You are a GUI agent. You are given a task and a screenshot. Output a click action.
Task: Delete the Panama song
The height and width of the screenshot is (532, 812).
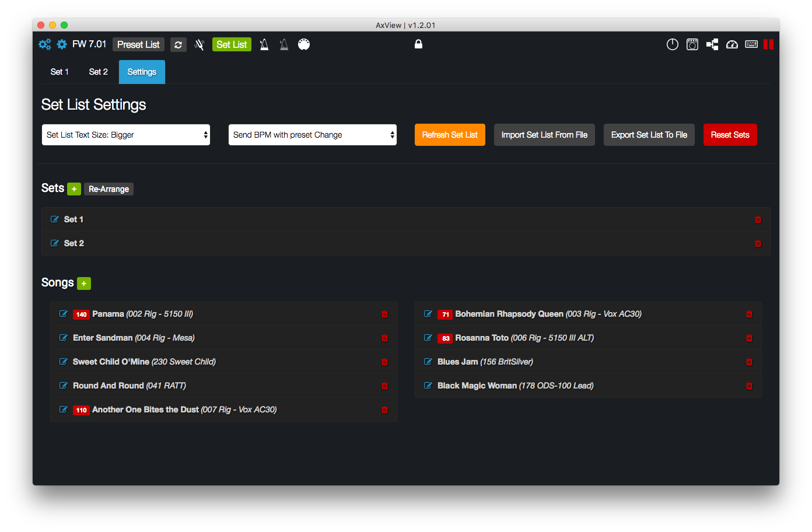(385, 314)
